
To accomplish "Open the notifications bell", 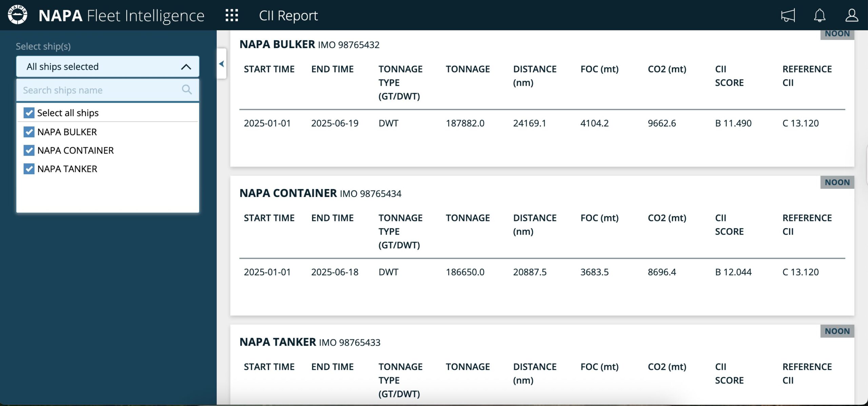I will (820, 16).
